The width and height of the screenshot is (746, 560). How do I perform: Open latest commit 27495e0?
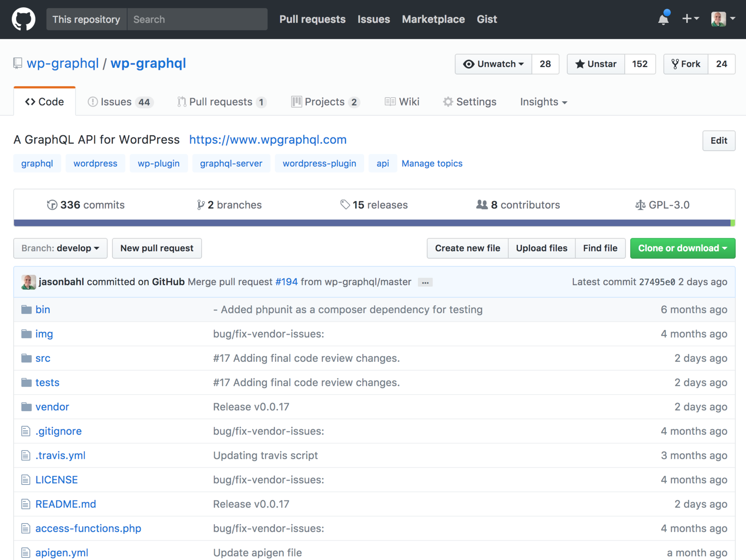coord(657,282)
